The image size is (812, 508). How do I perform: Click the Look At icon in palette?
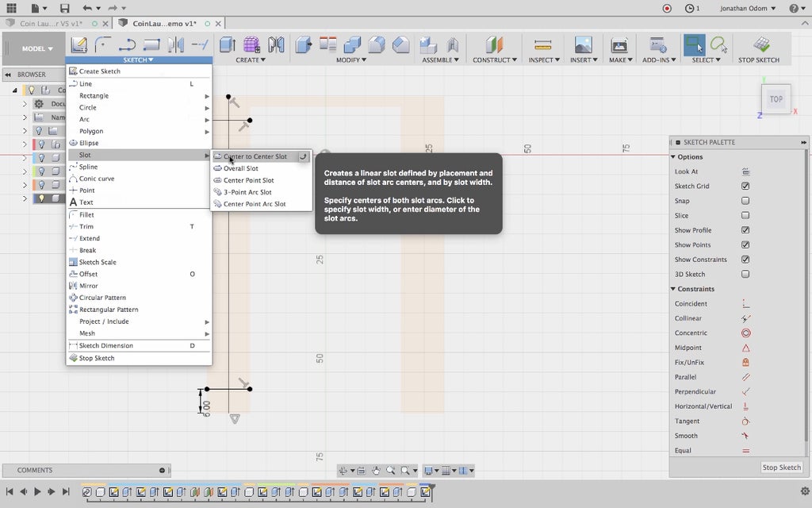[x=745, y=171]
